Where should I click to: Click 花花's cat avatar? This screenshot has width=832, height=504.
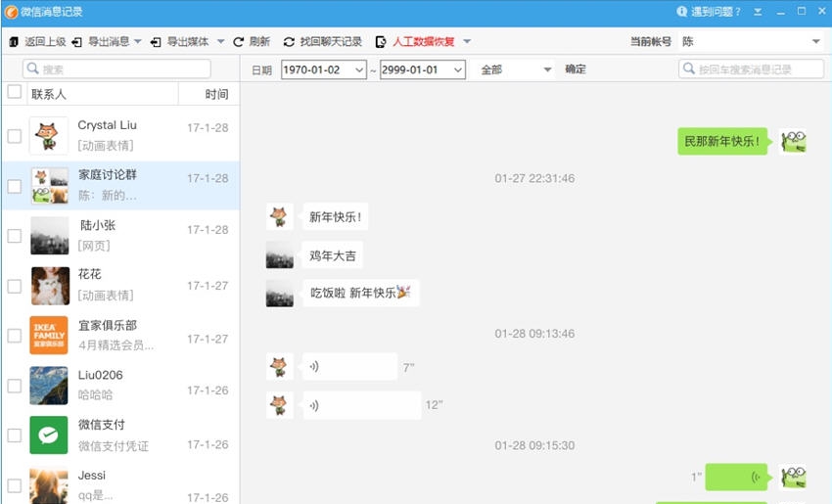tap(50, 286)
